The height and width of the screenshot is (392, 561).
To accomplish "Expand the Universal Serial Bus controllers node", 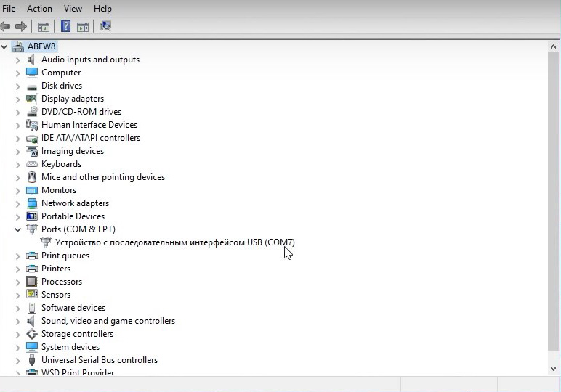I will (18, 360).
